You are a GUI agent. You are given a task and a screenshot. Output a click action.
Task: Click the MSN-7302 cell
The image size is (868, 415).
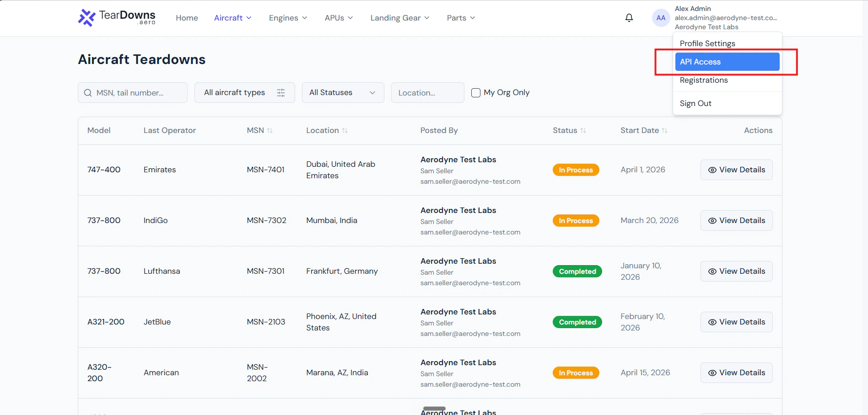(x=266, y=220)
